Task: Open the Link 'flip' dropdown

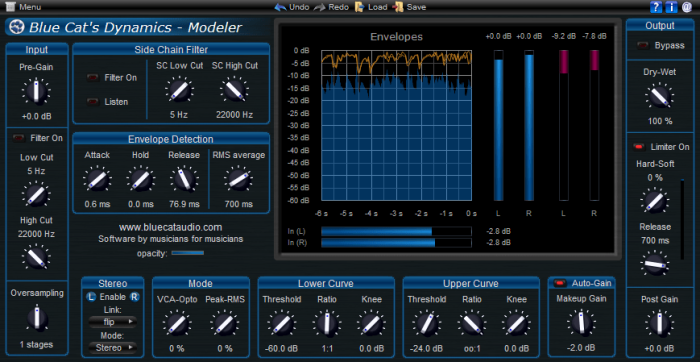Action: point(112,321)
